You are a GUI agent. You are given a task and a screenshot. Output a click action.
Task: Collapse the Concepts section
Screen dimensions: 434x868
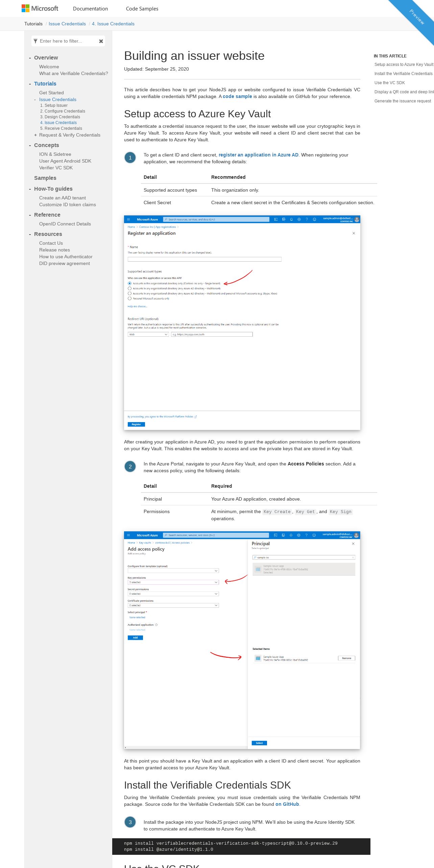pyautogui.click(x=30, y=145)
